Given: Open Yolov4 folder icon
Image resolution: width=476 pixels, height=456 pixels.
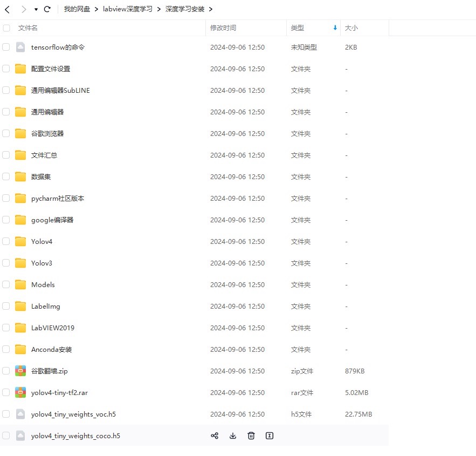Looking at the screenshot, I should point(20,241).
